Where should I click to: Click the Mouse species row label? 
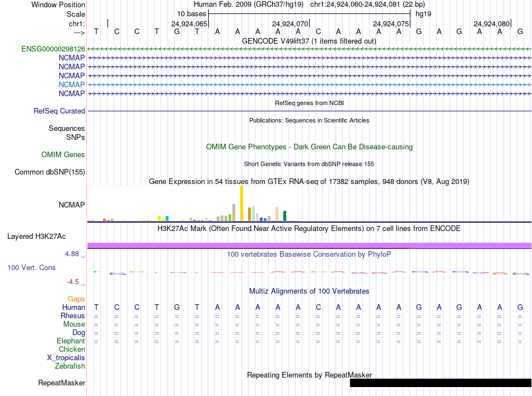click(x=74, y=324)
